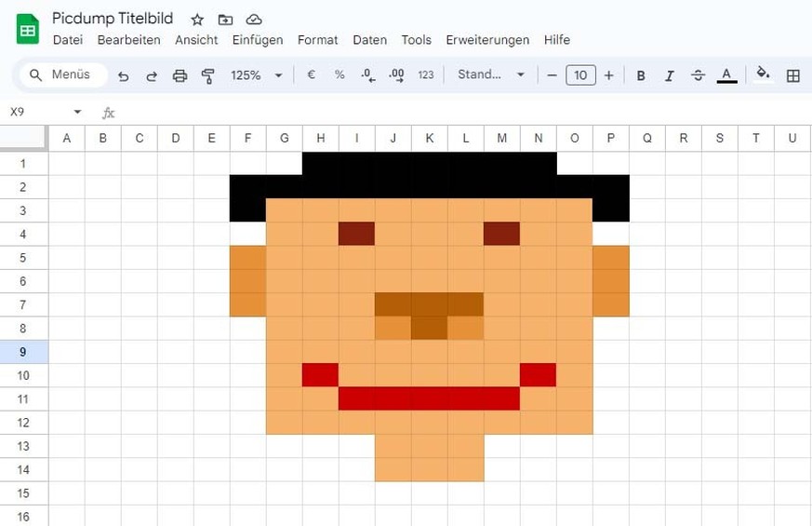Decrease decimal places
This screenshot has width=812, height=526.
(368, 75)
